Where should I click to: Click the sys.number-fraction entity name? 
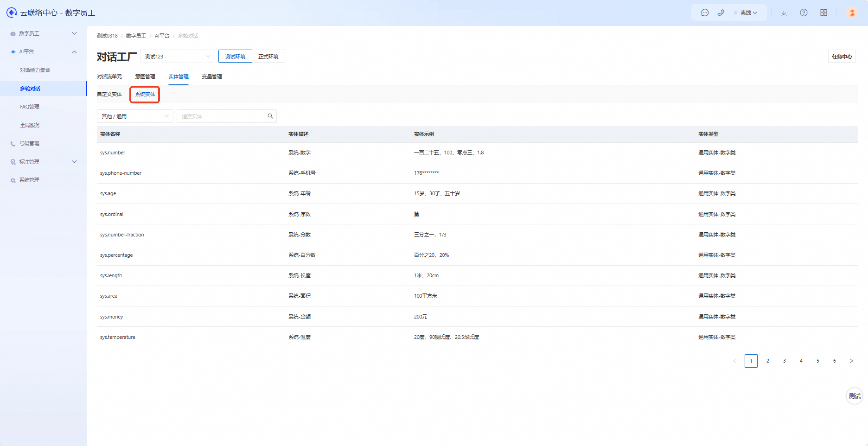click(122, 235)
